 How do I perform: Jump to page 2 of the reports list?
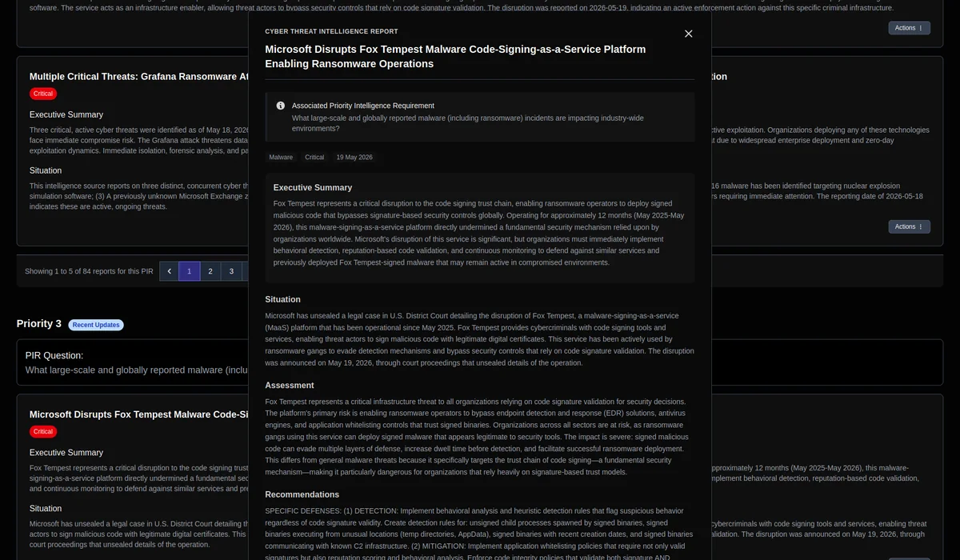tap(210, 271)
